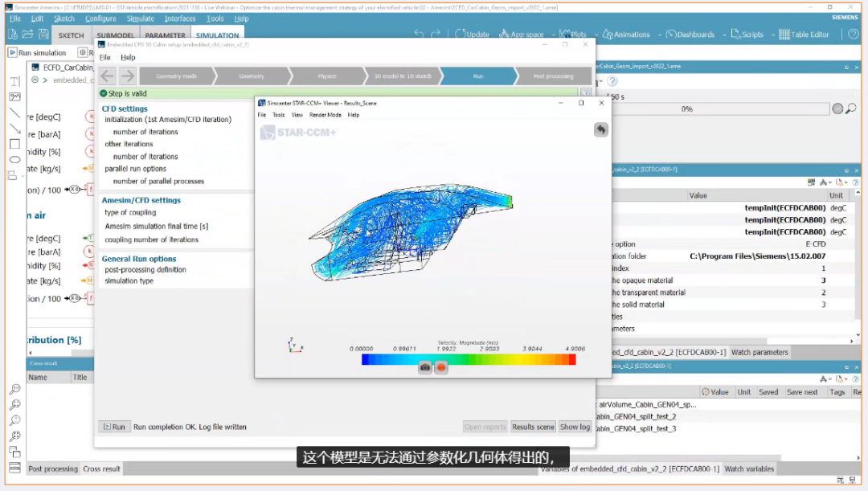Collapse the circled up-arrow beside embedded item
Image resolution: width=868 pixels, height=491 pixels.
35,80
